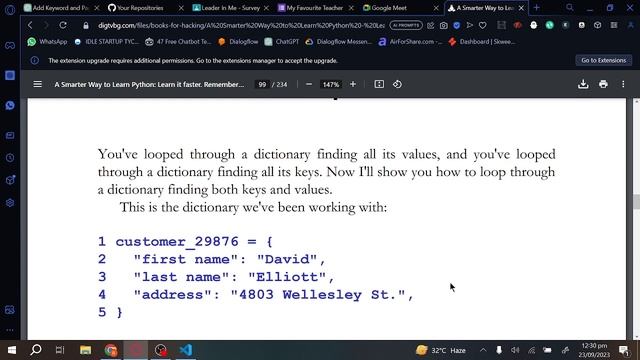This screenshot has width=640, height=360.
Task: Open the taskbar clock showing 12:30 pm
Action: coord(594,350)
